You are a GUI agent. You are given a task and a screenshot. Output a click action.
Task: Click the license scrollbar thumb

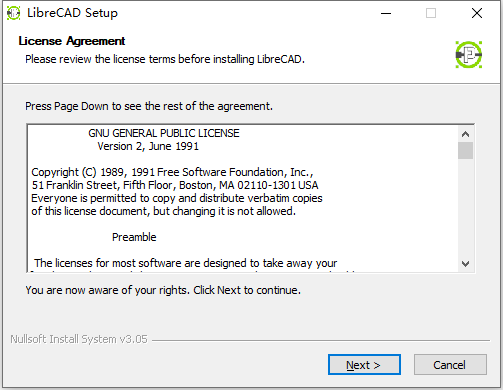pyautogui.click(x=465, y=151)
